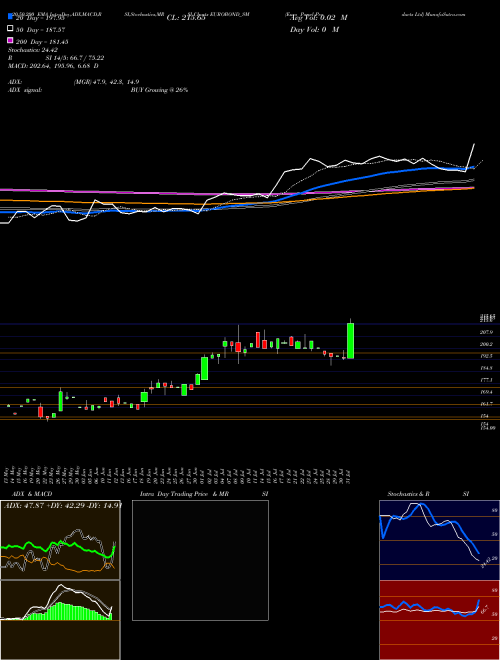Click the '177.1' price axis label

point(486,380)
